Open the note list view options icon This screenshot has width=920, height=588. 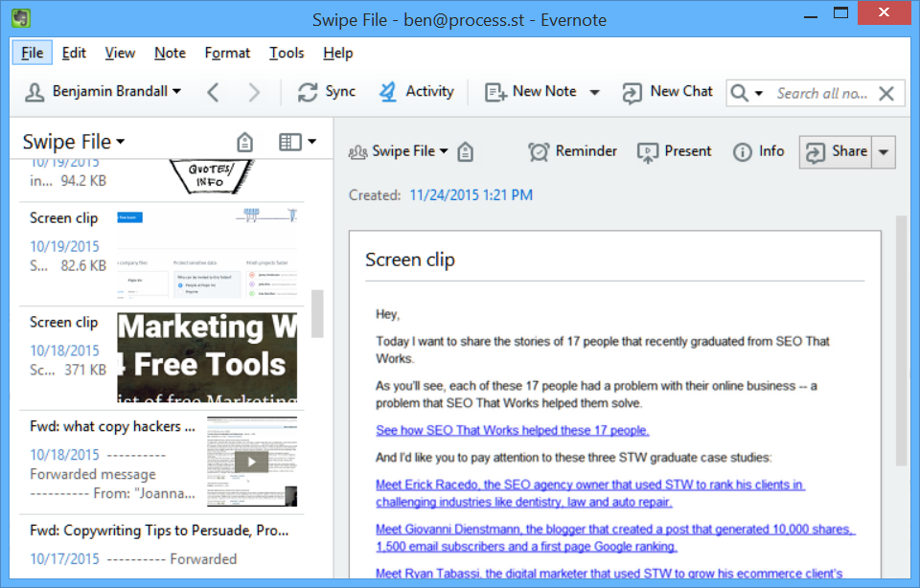300,141
